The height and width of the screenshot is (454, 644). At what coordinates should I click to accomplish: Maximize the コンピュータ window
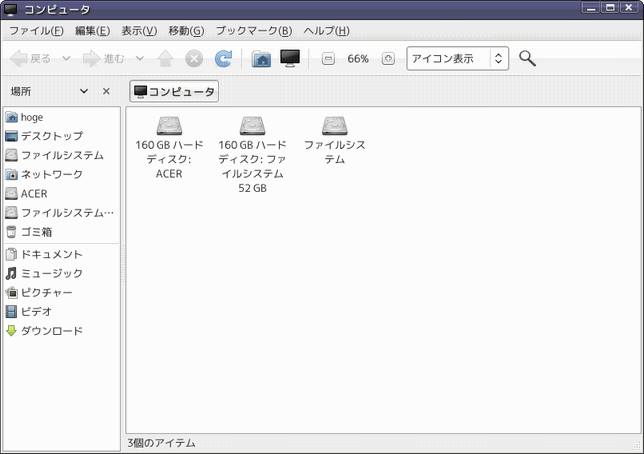610,8
